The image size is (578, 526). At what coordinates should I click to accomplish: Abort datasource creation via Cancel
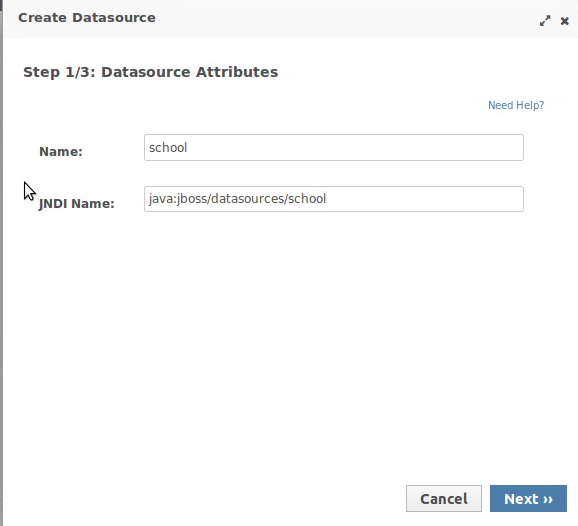444,498
